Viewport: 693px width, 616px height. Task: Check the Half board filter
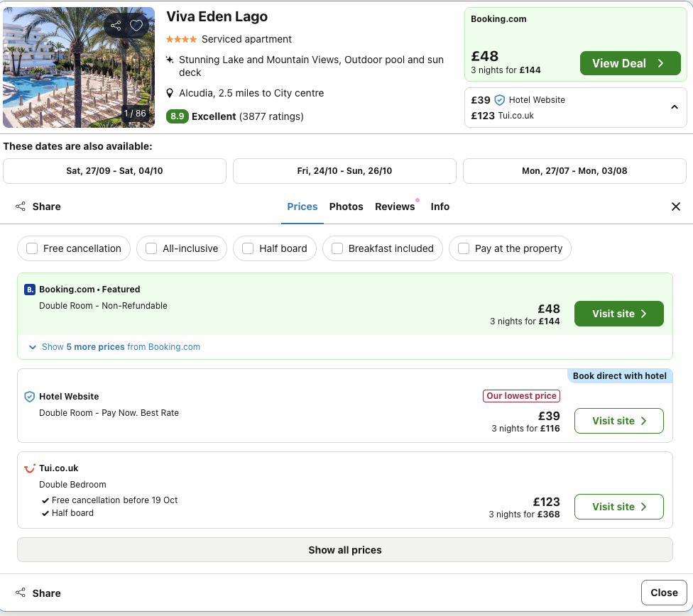coord(248,248)
